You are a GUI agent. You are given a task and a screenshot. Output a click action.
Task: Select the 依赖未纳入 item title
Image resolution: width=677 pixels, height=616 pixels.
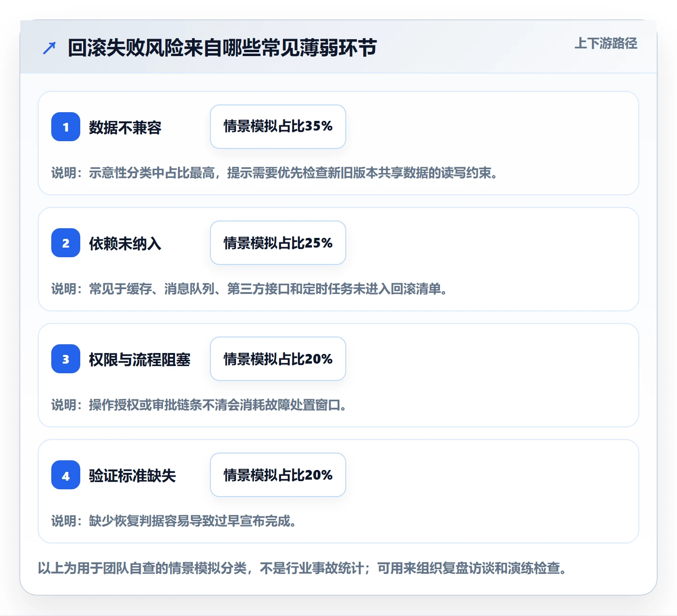coord(125,243)
